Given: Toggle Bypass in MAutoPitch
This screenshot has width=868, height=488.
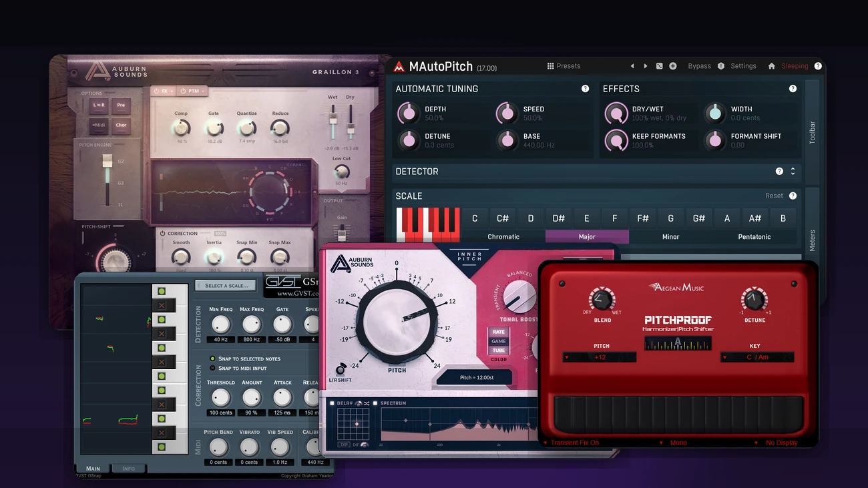Looking at the screenshot, I should tap(699, 66).
